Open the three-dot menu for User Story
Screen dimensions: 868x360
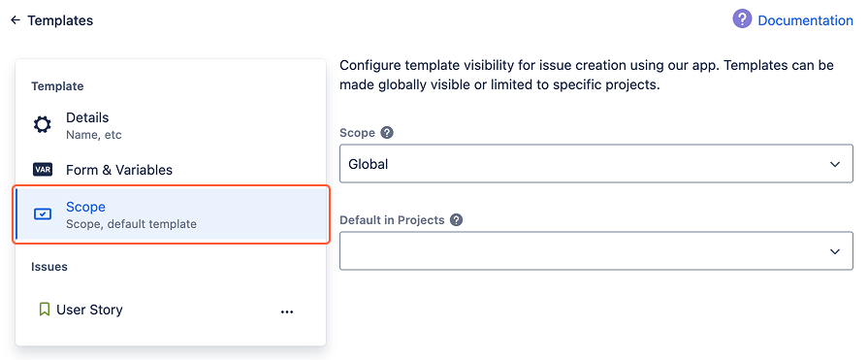[287, 311]
